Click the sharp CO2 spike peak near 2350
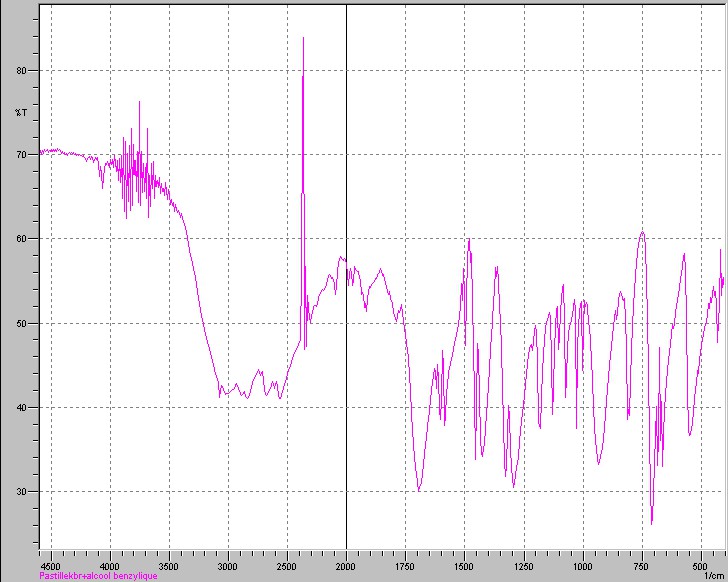Viewport: 728px width, 582px height. (303, 38)
